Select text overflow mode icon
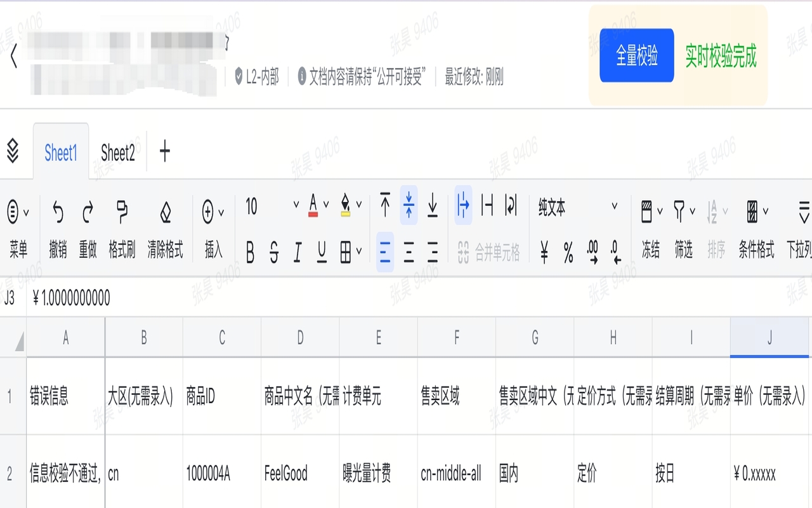The height and width of the screenshot is (508, 812). 464,206
